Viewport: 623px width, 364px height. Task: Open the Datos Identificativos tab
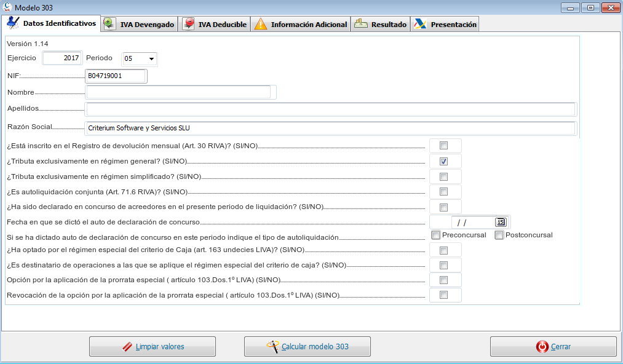pos(51,23)
